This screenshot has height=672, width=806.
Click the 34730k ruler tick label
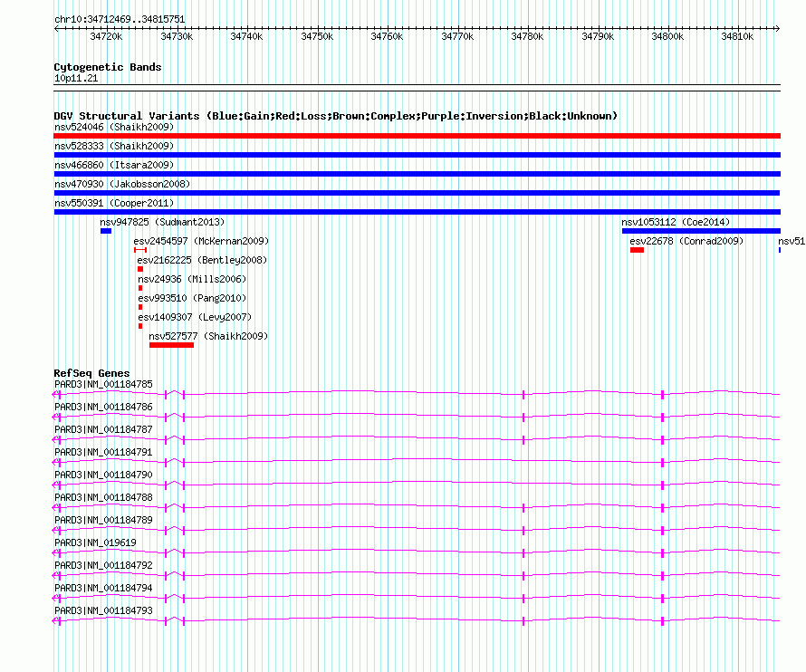177,36
